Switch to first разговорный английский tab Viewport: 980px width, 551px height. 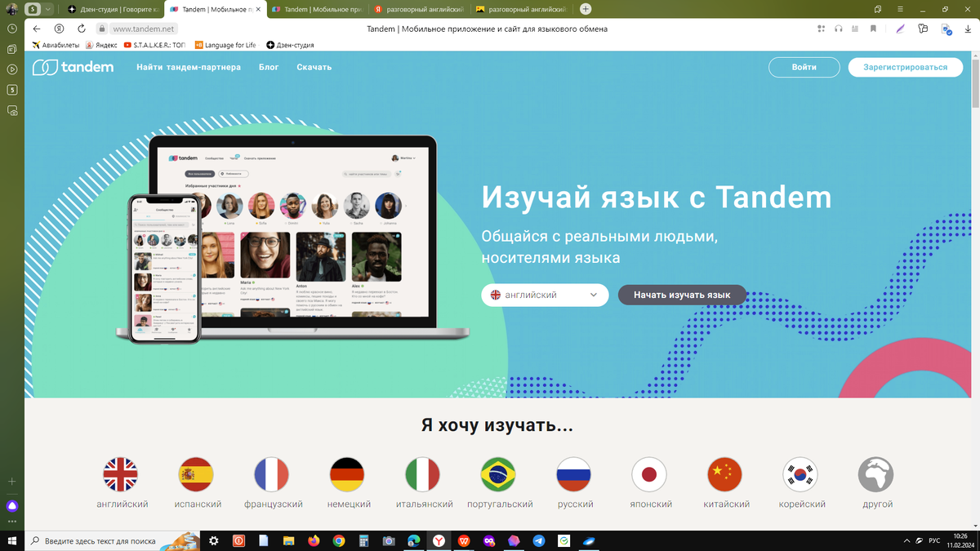pos(419,9)
